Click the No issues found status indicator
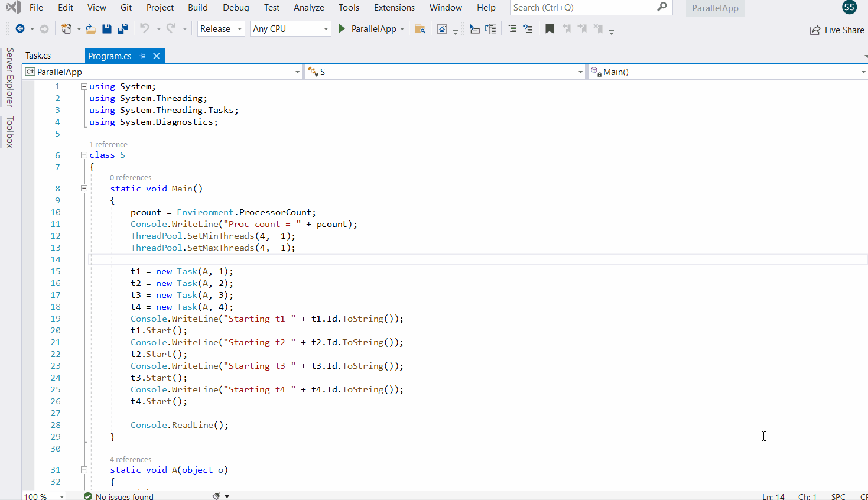 [x=118, y=496]
